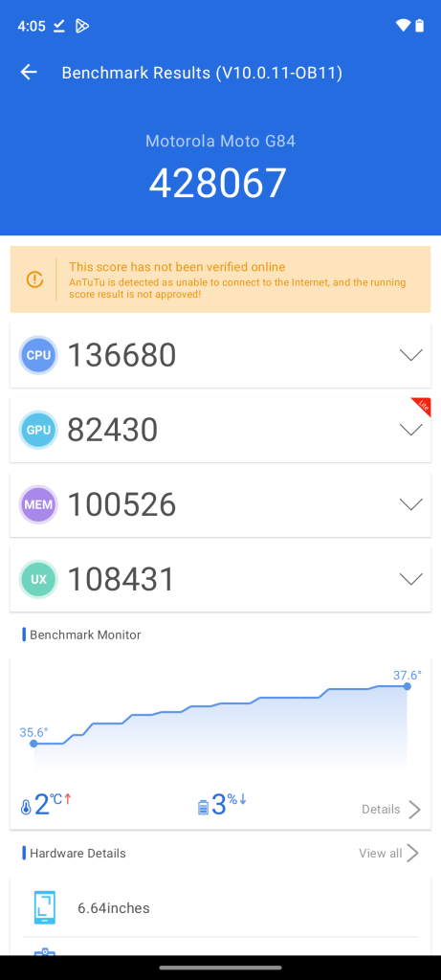Tap the red Lite corner badge
The image size is (441, 980).
click(x=422, y=406)
